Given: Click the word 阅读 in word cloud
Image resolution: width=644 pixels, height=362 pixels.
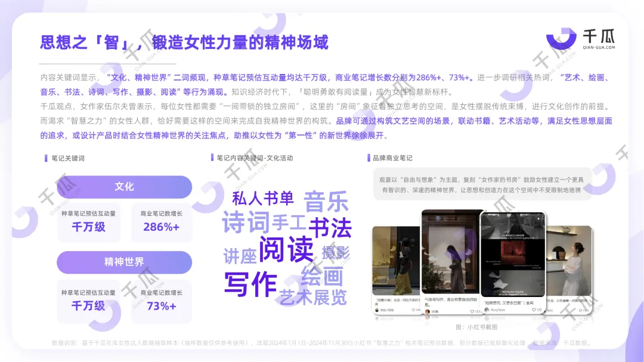Looking at the screenshot, I should (286, 249).
